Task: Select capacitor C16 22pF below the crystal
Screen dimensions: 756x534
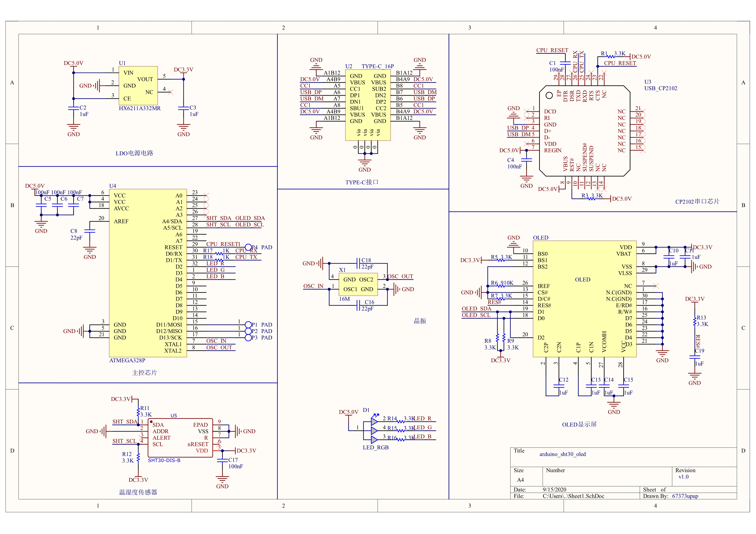Action: pyautogui.click(x=358, y=305)
